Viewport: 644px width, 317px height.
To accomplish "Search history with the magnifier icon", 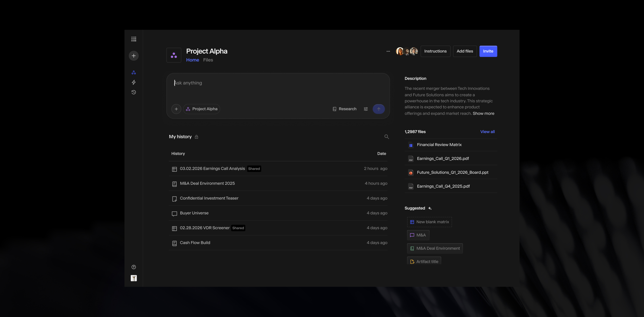I will tap(386, 137).
